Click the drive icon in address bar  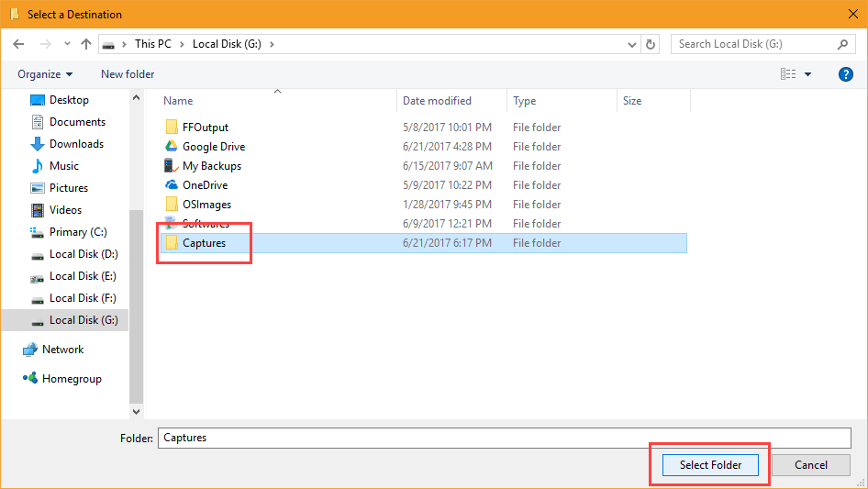pos(108,44)
